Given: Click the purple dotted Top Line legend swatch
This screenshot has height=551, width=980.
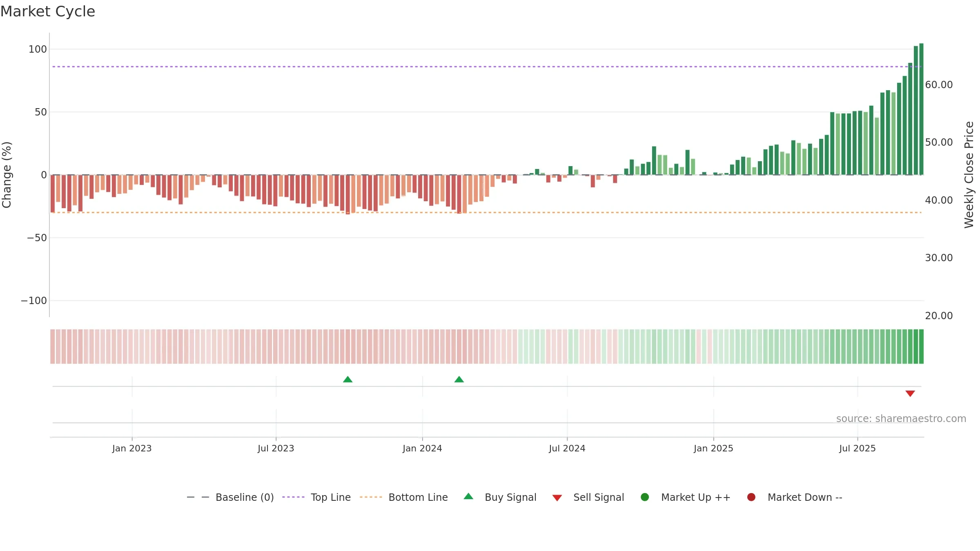Looking at the screenshot, I should [293, 497].
